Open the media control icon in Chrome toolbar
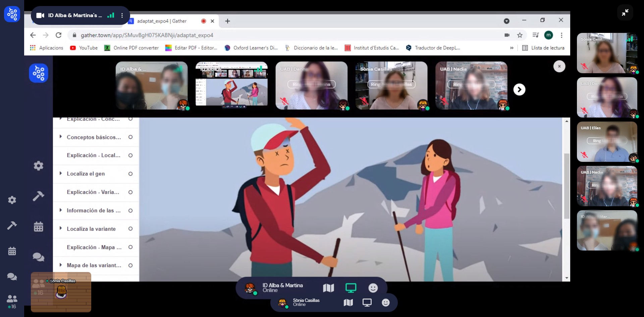 point(536,35)
